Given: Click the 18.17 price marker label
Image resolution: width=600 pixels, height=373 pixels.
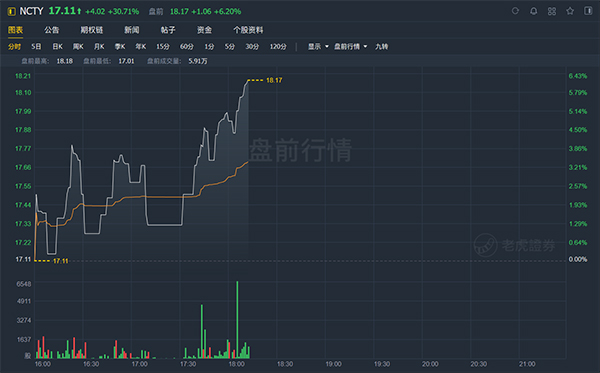Looking at the screenshot, I should pos(274,80).
